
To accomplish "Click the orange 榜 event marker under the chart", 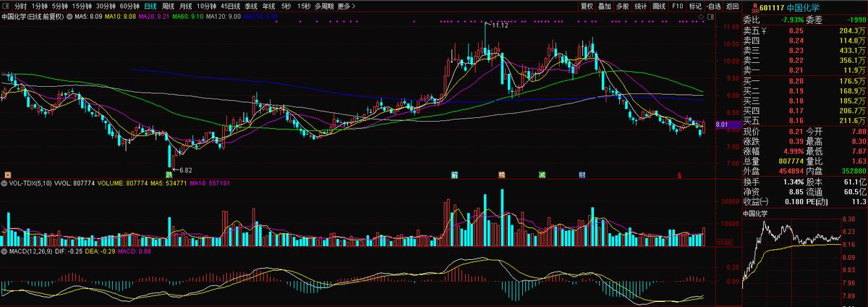I will pyautogui.click(x=501, y=174).
